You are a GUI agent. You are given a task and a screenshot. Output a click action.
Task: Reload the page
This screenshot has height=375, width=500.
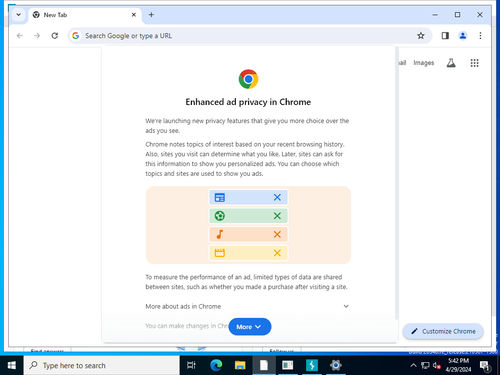click(x=55, y=36)
